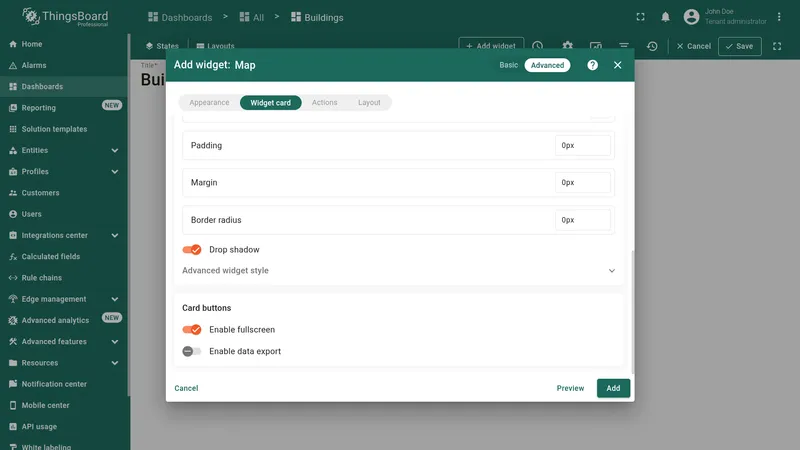The height and width of the screenshot is (450, 800).
Task: Click the Buildings breadcrumb
Action: click(x=317, y=17)
